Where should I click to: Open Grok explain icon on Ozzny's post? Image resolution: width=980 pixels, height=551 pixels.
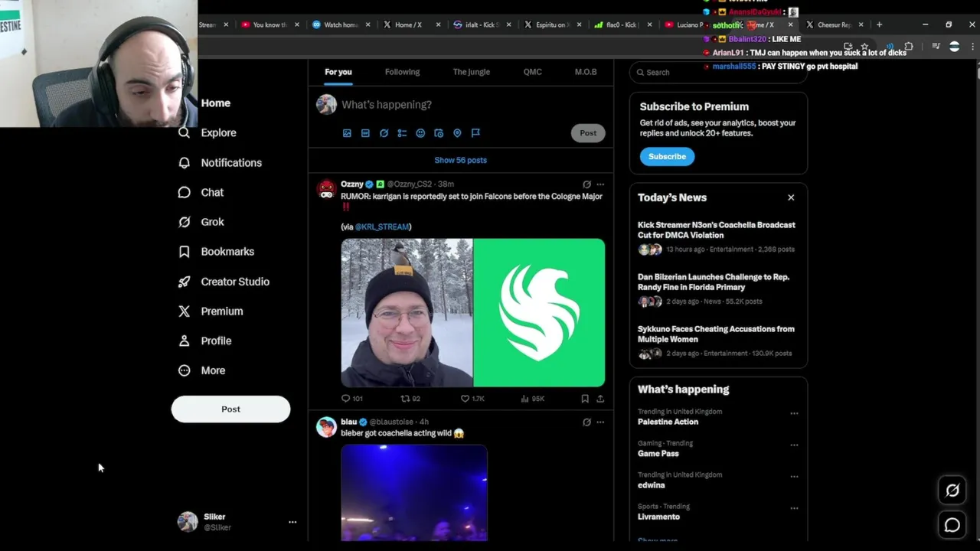[x=586, y=184]
